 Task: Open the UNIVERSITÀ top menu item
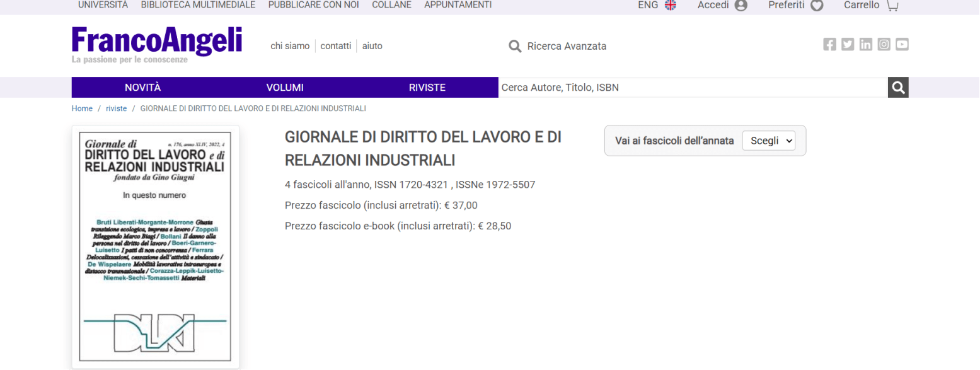tap(103, 5)
